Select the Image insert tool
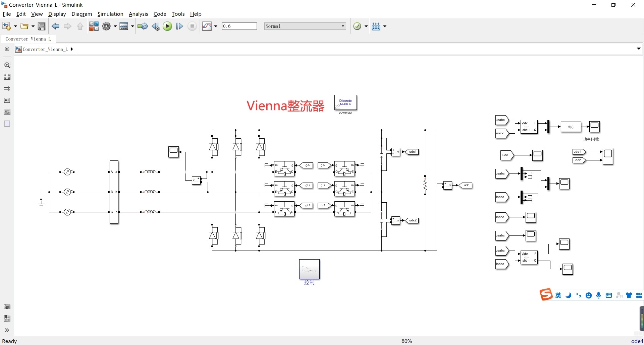Image resolution: width=644 pixels, height=345 pixels. [7, 112]
